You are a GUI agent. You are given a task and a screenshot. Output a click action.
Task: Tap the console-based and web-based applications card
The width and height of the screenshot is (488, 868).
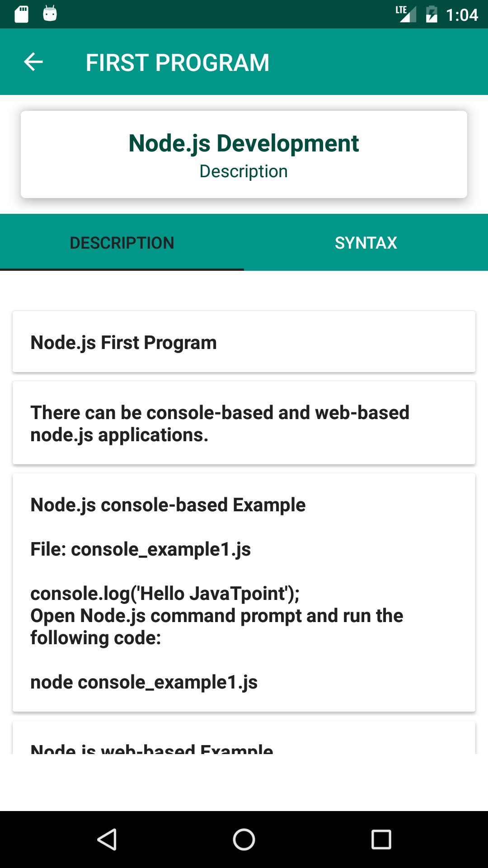244,423
